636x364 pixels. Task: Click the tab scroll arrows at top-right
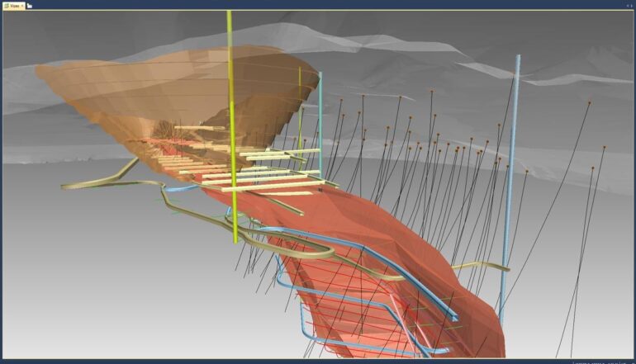[629, 5]
